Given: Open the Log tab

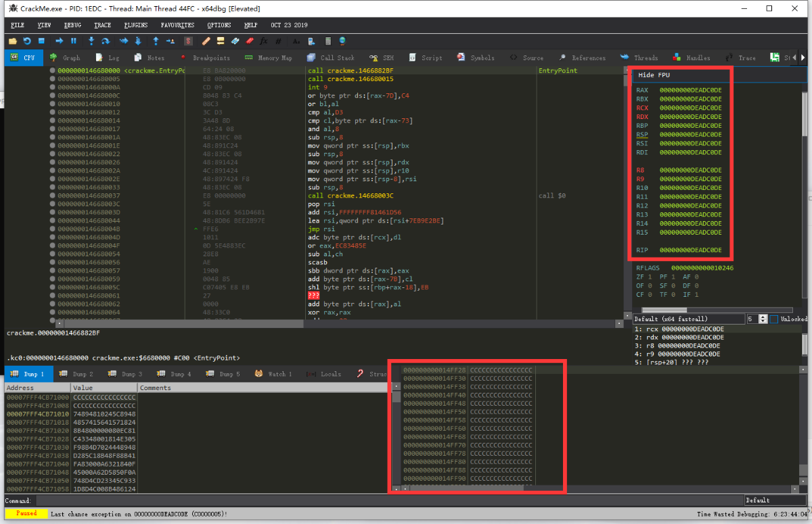Looking at the screenshot, I should coord(107,57).
